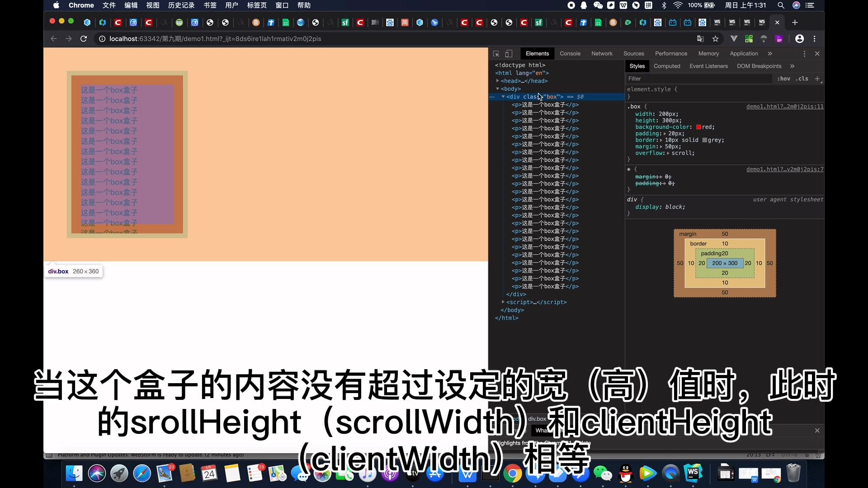
Task: Open the DevTools three-dot menu
Action: (x=804, y=53)
